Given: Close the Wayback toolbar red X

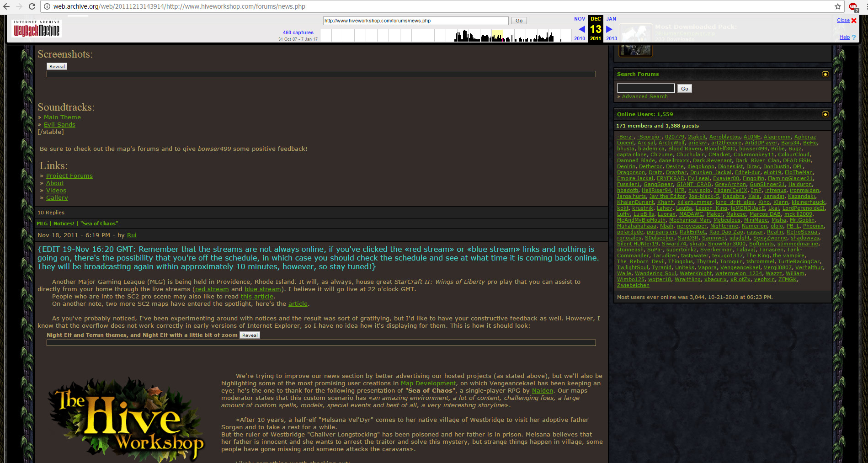Looking at the screenshot, I should [854, 21].
